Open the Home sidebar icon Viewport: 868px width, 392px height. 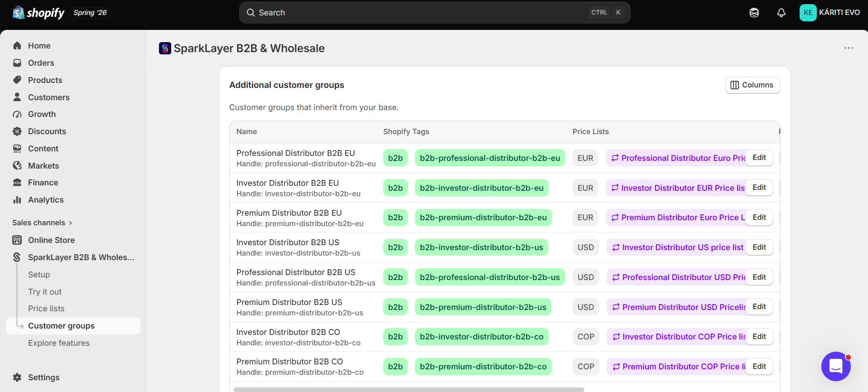tap(17, 45)
